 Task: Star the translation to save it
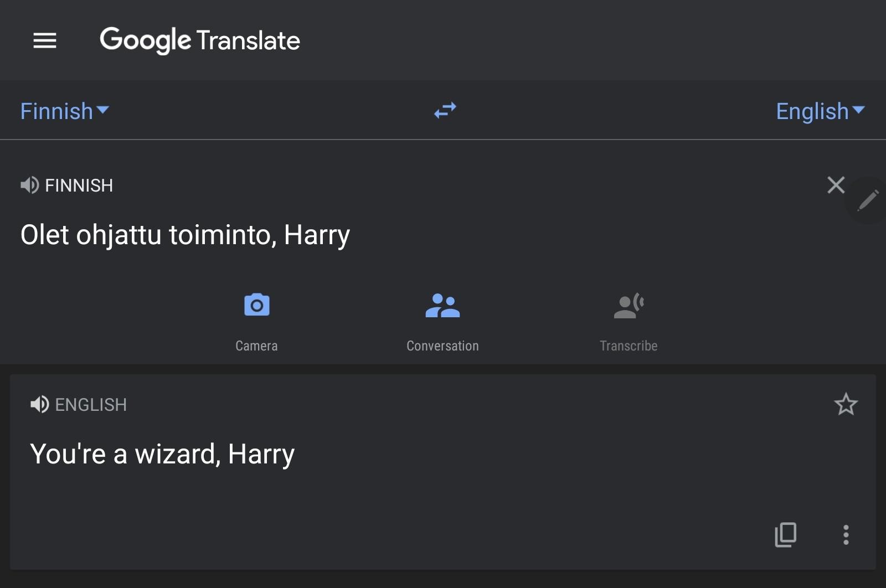click(x=846, y=404)
